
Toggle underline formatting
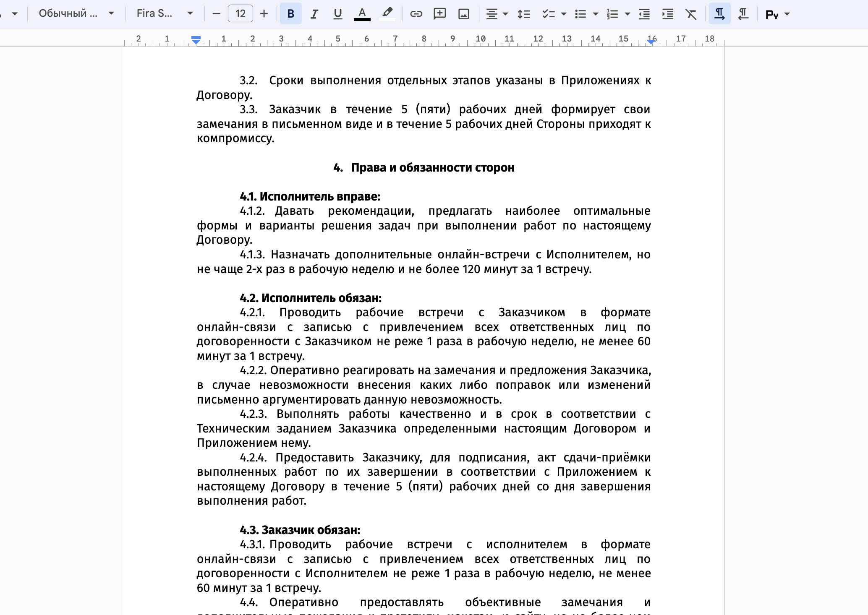pos(337,14)
